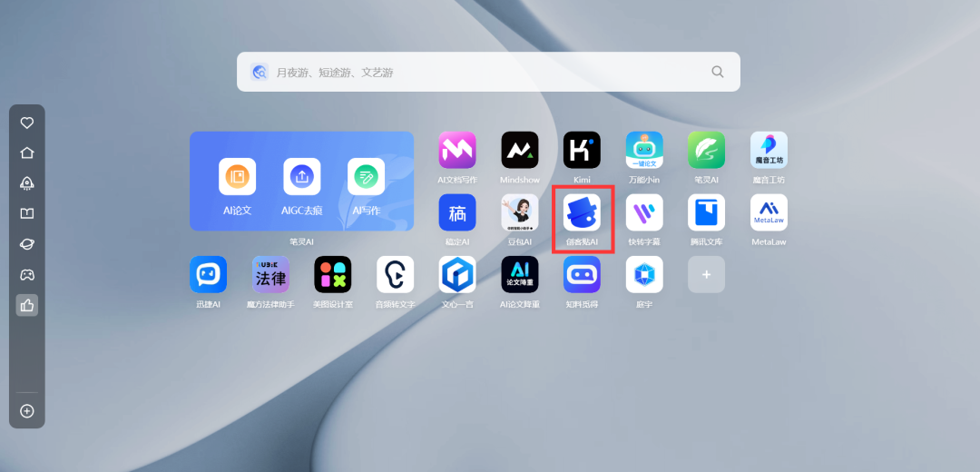This screenshot has height=472, width=980.
Task: Launch the 迅捷AI app
Action: (x=208, y=274)
